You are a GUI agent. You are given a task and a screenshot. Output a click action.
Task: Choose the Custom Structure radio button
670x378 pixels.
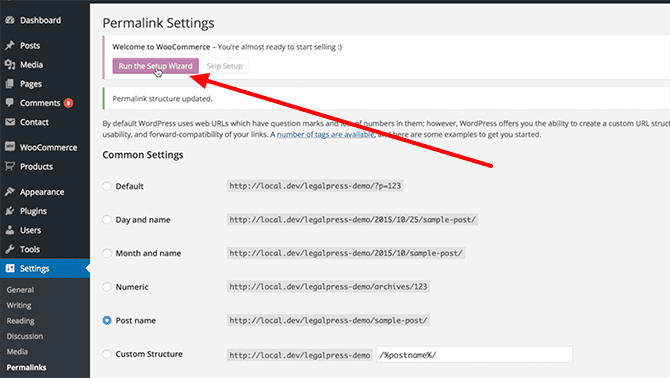tap(107, 354)
